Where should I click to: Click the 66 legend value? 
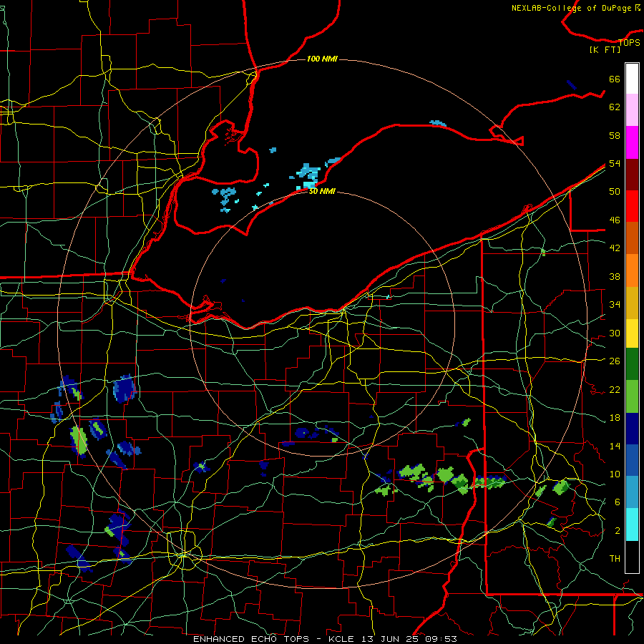[615, 79]
